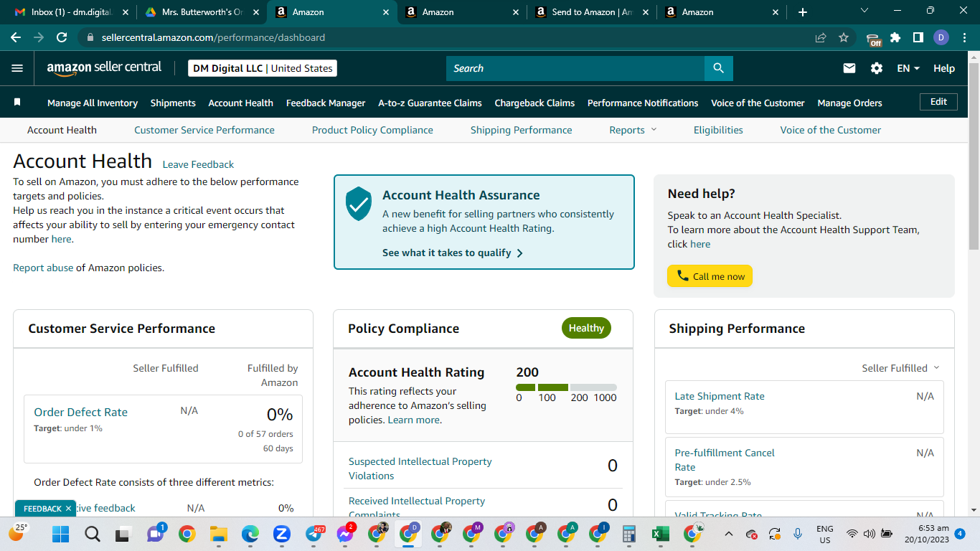Open the EN language dropdown

tap(908, 68)
